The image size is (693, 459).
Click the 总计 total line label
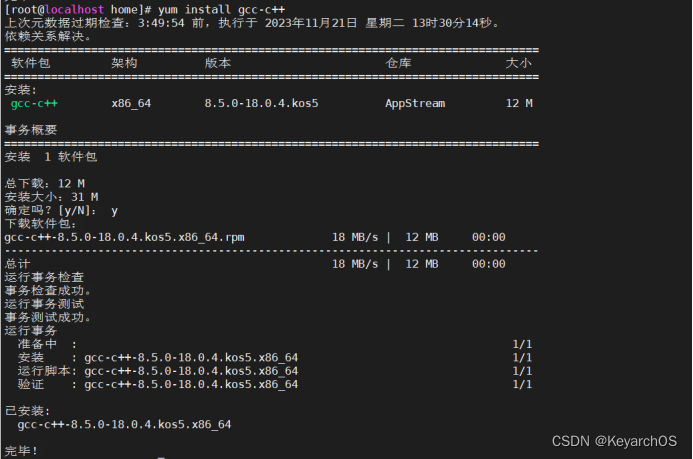pyautogui.click(x=17, y=264)
